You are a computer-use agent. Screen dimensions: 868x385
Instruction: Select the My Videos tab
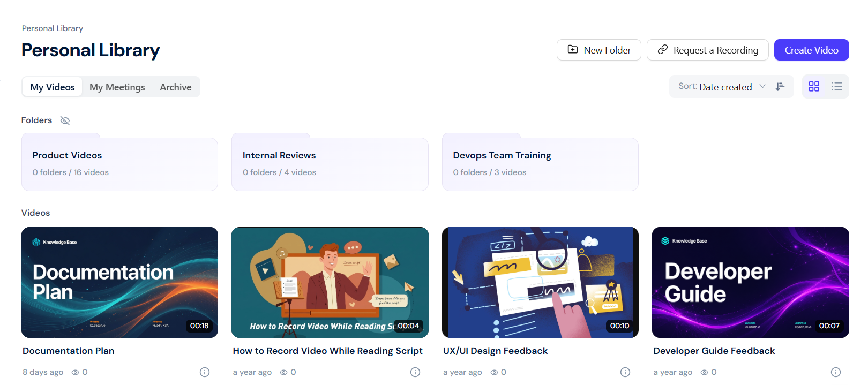[53, 87]
